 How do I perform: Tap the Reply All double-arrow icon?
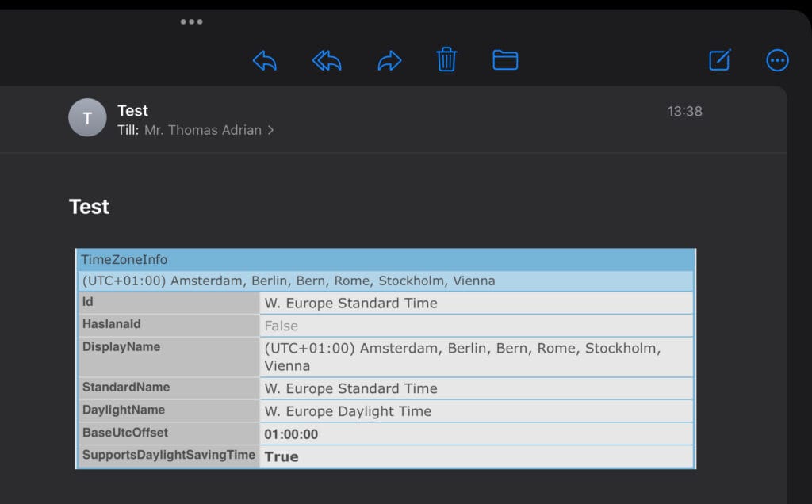click(327, 60)
